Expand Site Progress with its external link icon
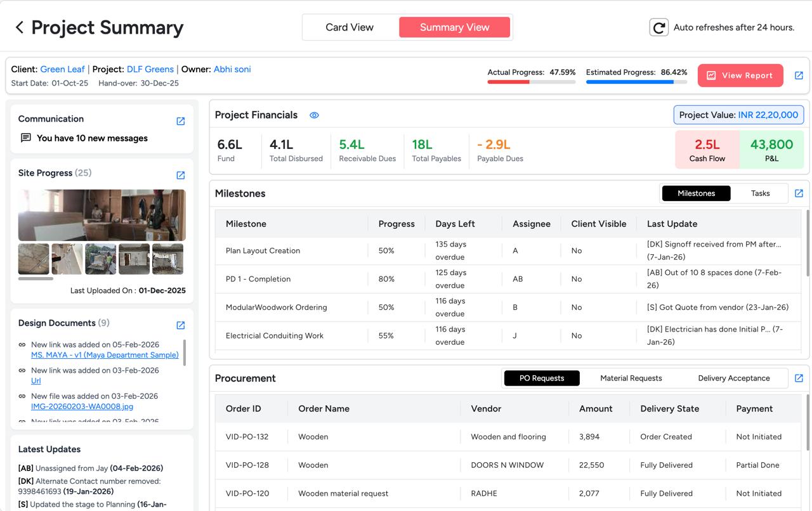Image resolution: width=812 pixels, height=511 pixels. click(x=181, y=174)
